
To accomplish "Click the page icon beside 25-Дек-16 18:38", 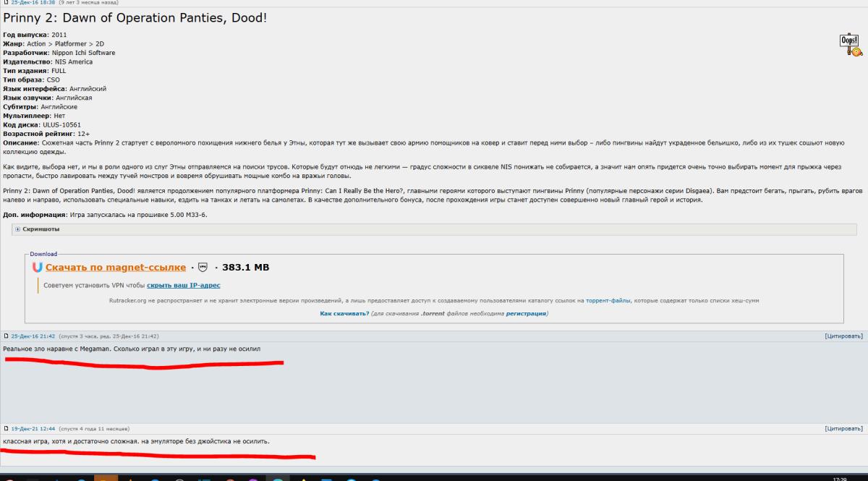I will point(6,3).
